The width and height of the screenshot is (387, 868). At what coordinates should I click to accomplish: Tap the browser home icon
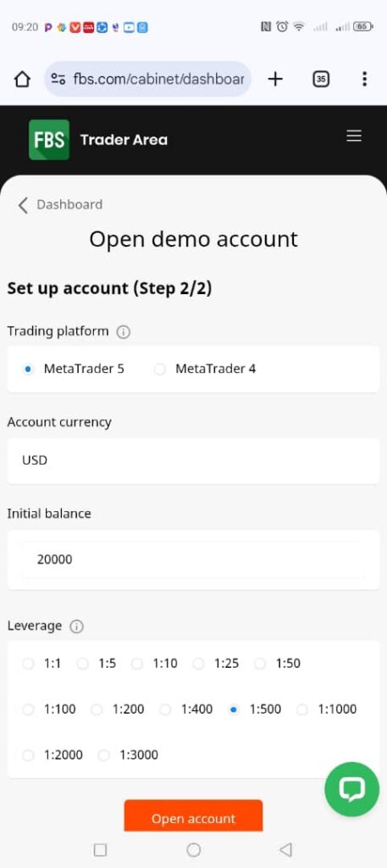pyautogui.click(x=22, y=79)
